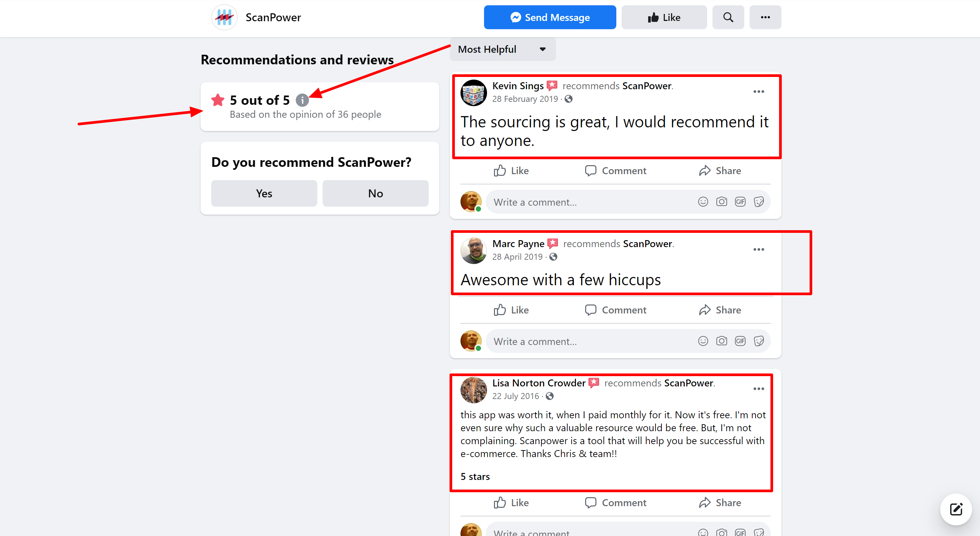Click the More options icon (three dots) on page
The width and height of the screenshot is (980, 536).
tap(765, 17)
